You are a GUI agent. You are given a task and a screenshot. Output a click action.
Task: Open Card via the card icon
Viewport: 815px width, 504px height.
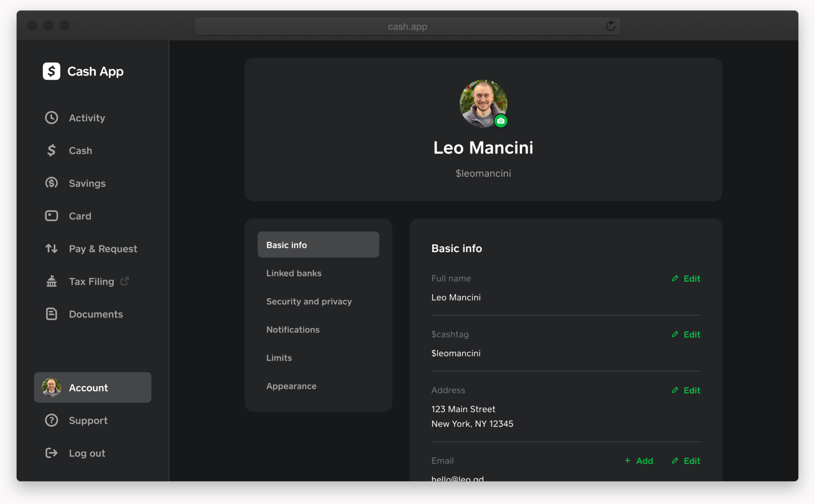51,216
